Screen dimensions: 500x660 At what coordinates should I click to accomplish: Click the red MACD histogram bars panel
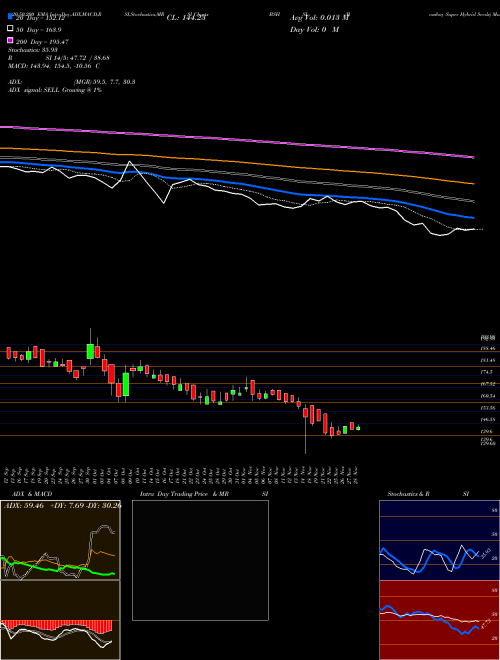click(60, 620)
